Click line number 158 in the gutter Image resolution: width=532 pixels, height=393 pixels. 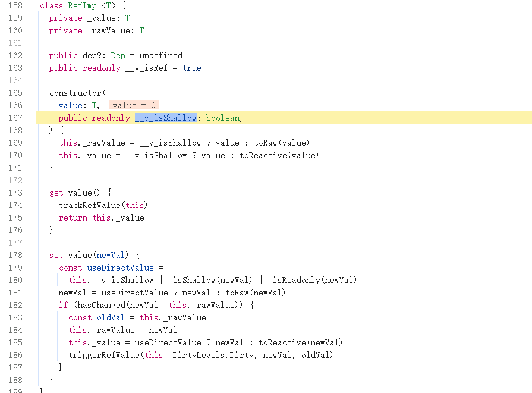point(16,5)
